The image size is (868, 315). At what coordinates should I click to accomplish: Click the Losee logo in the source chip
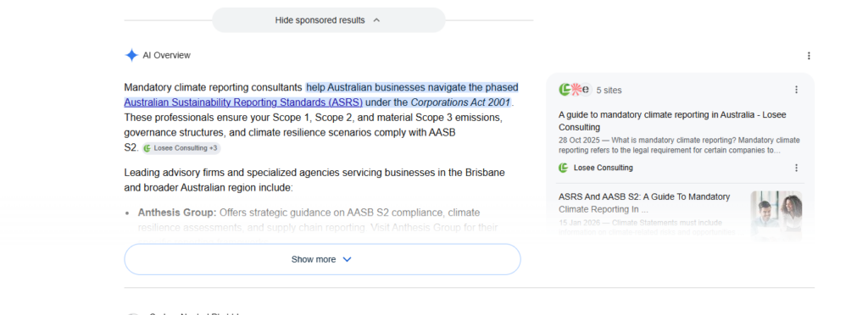tap(147, 148)
